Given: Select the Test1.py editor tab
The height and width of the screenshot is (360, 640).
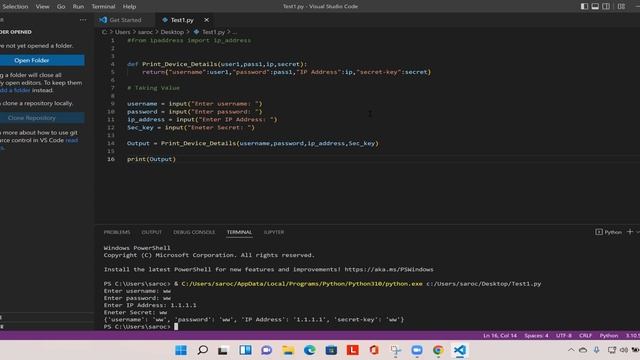Looking at the screenshot, I should (182, 20).
